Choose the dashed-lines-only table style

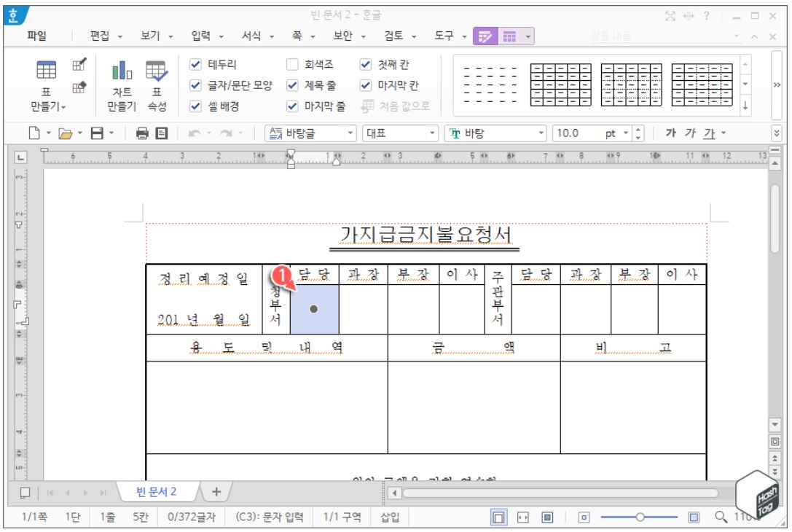(x=490, y=85)
